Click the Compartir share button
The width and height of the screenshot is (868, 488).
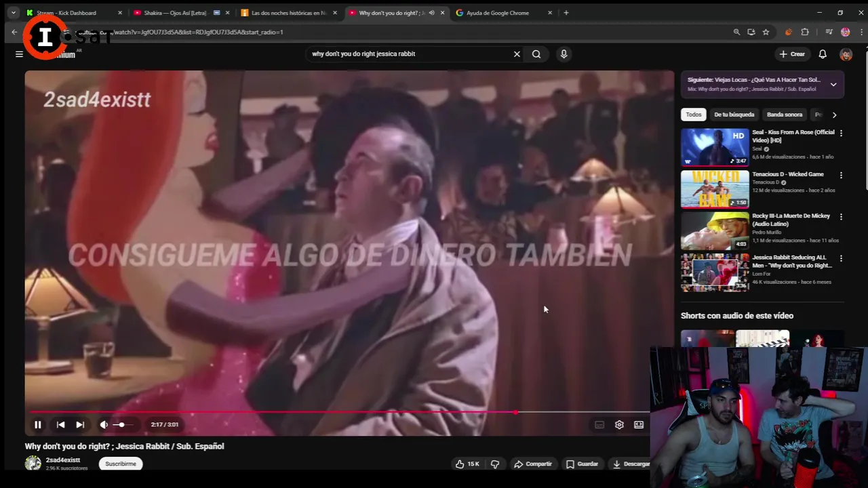533,464
